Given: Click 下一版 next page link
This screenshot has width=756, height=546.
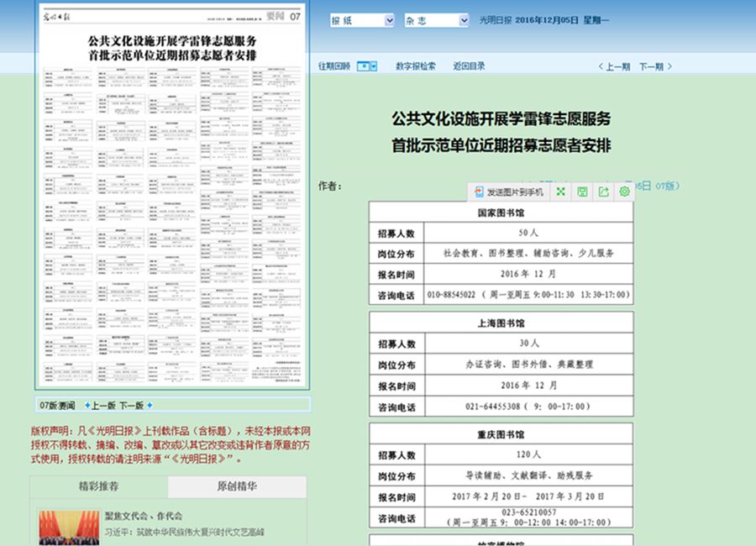Looking at the screenshot, I should tap(132, 405).
